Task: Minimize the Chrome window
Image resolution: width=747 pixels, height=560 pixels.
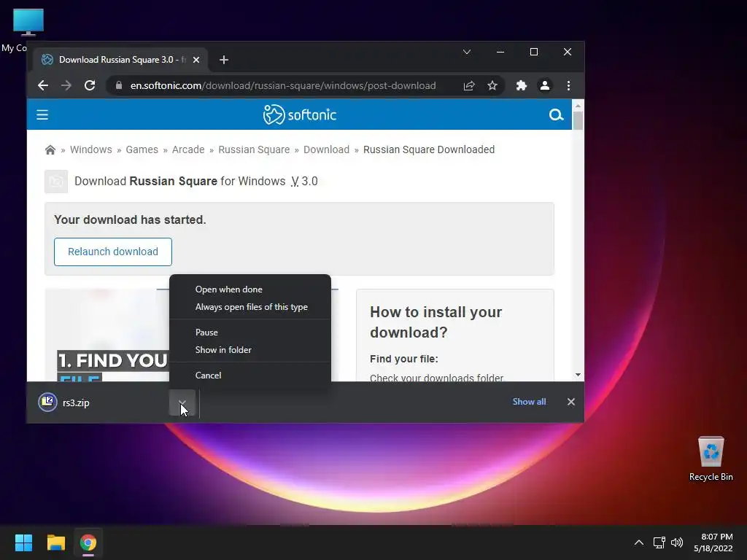Action: [500, 52]
